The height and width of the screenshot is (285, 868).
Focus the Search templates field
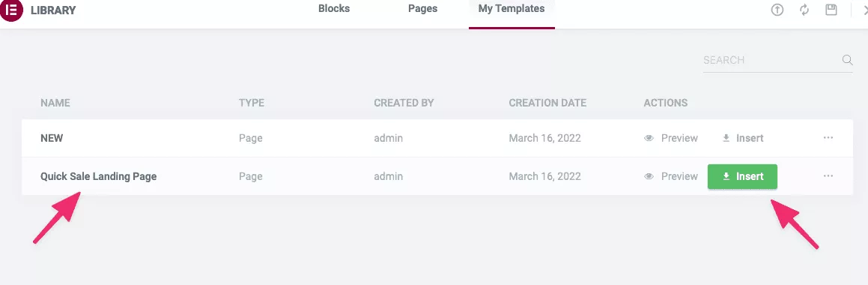click(x=771, y=60)
